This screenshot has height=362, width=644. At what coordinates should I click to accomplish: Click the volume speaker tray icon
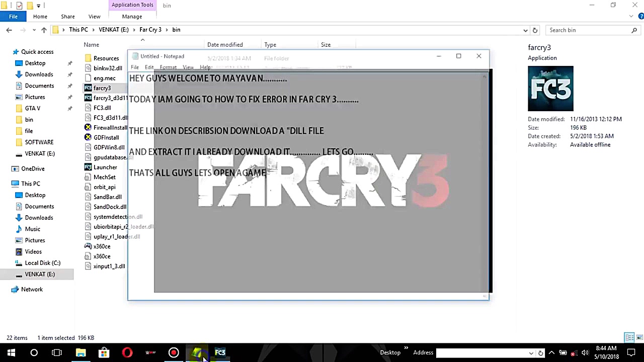pyautogui.click(x=585, y=353)
